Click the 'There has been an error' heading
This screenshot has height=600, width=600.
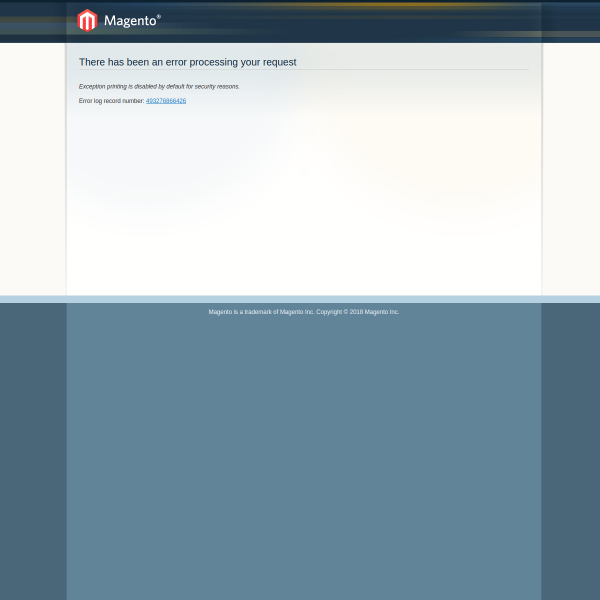coord(188,62)
